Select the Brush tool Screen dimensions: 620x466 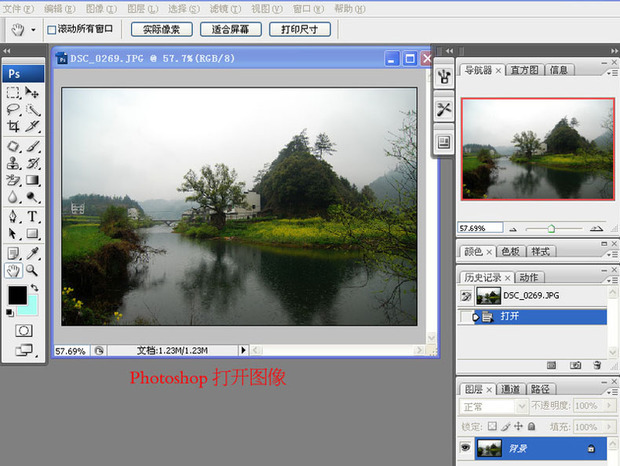point(32,147)
